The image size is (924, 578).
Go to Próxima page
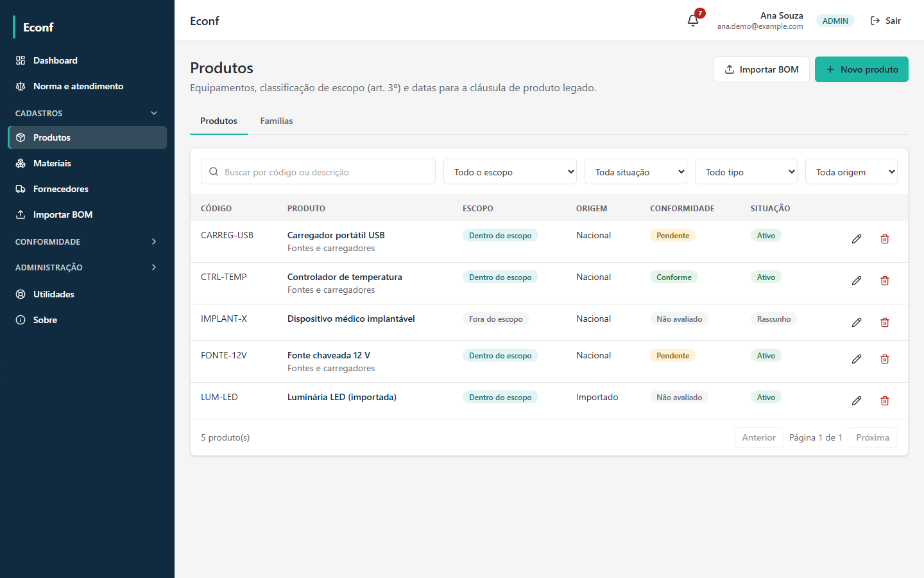873,437
